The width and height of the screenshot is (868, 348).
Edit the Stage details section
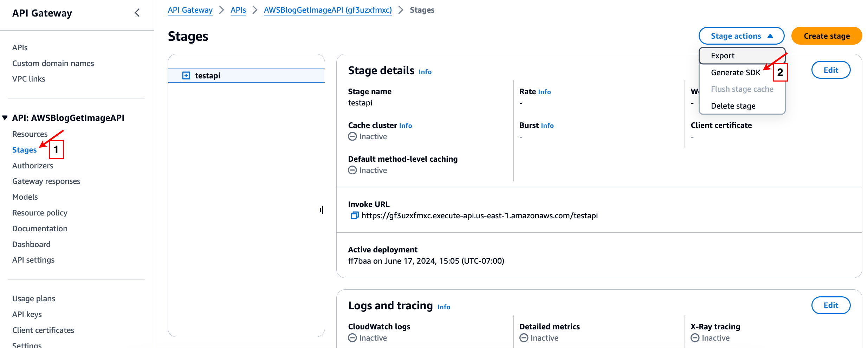(x=831, y=70)
